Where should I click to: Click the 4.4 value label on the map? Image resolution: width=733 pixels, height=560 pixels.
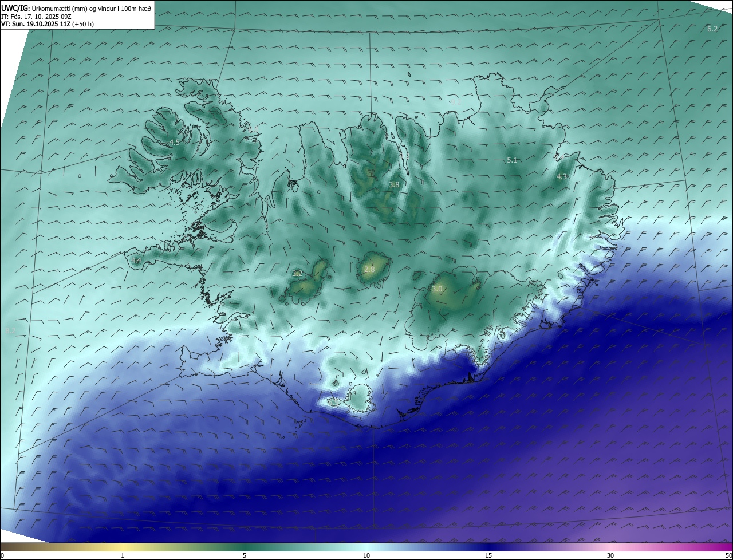click(x=136, y=261)
